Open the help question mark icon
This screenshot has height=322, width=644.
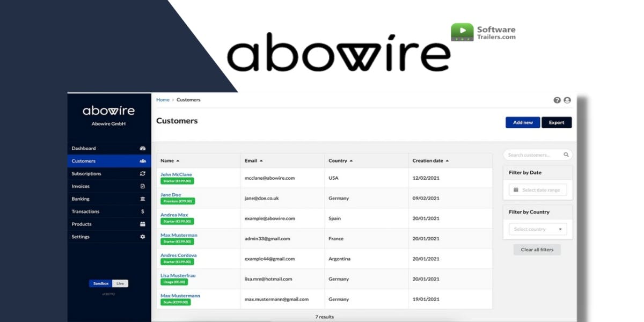coord(557,100)
